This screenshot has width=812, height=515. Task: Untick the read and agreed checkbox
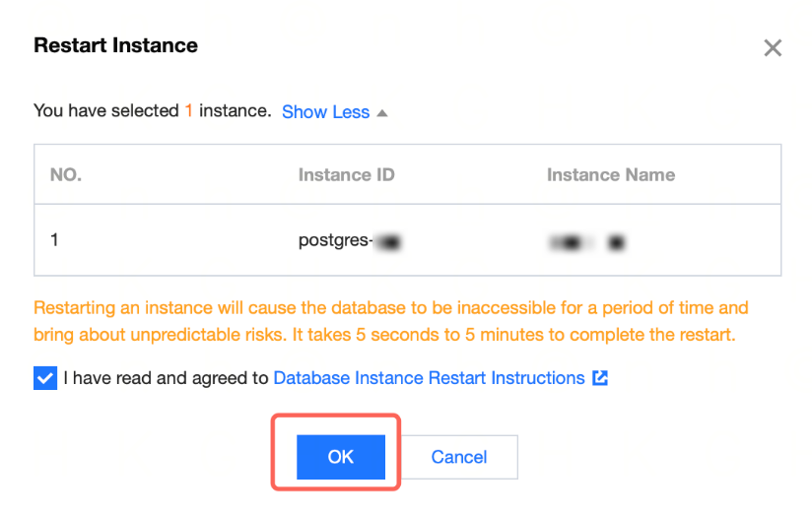(x=45, y=378)
